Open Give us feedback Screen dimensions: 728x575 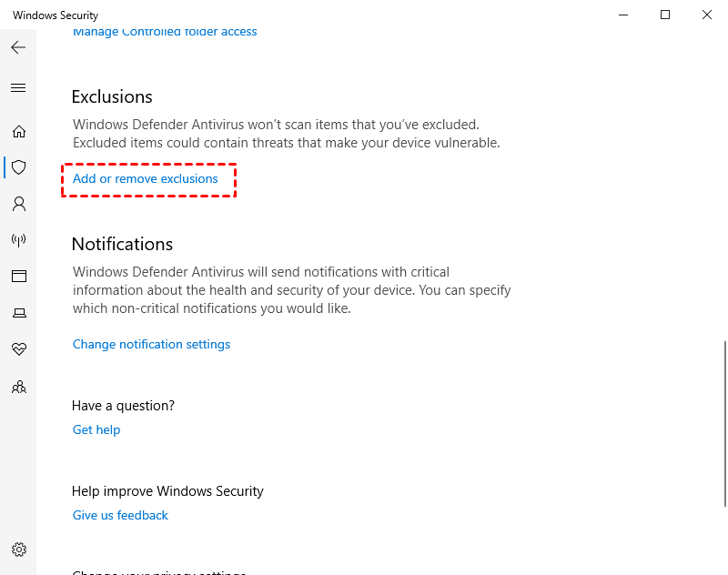point(120,515)
